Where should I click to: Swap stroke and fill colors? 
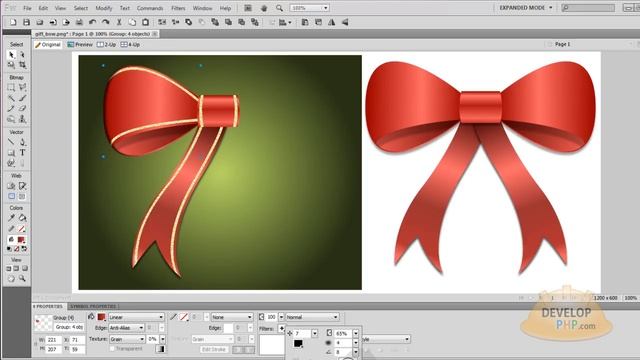pos(24,249)
